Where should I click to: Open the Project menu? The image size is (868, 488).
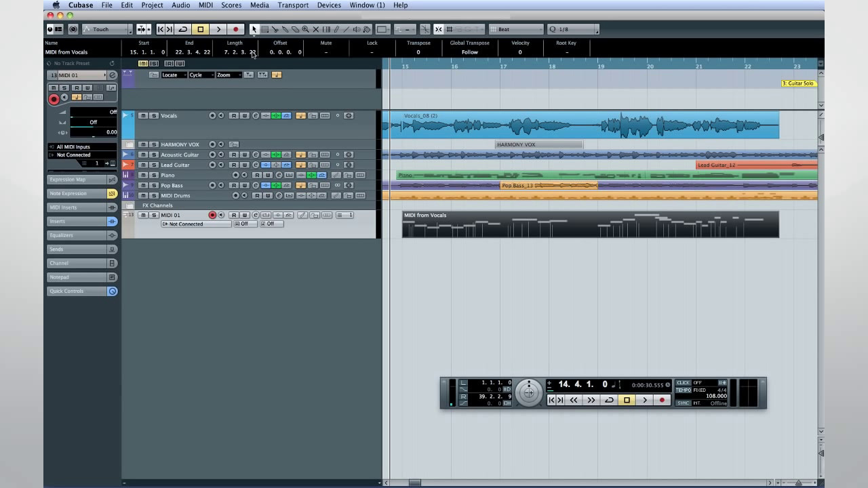point(152,5)
